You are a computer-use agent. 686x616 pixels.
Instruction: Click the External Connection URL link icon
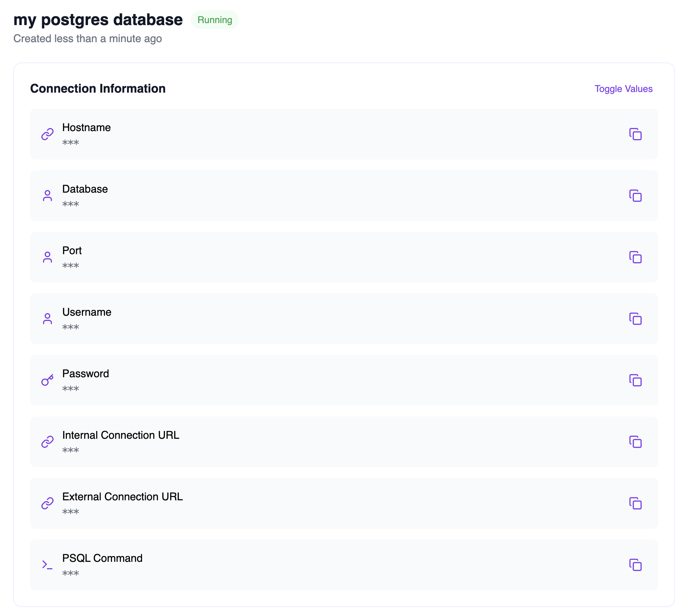[x=47, y=503]
